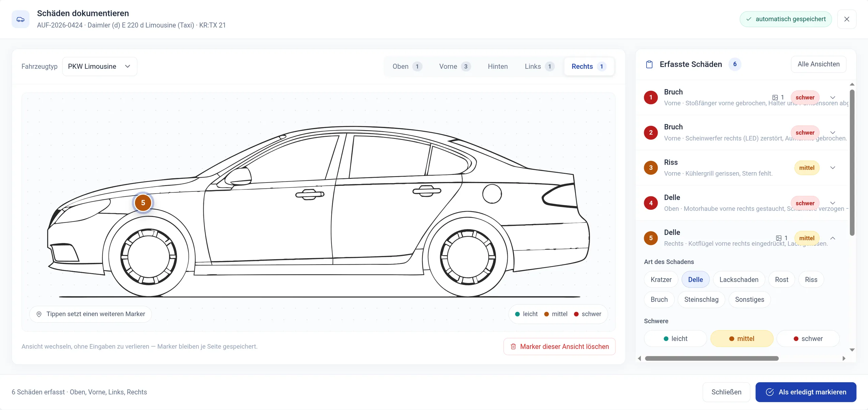Select damage type Lackschaden
The height and width of the screenshot is (410, 868).
click(x=739, y=280)
